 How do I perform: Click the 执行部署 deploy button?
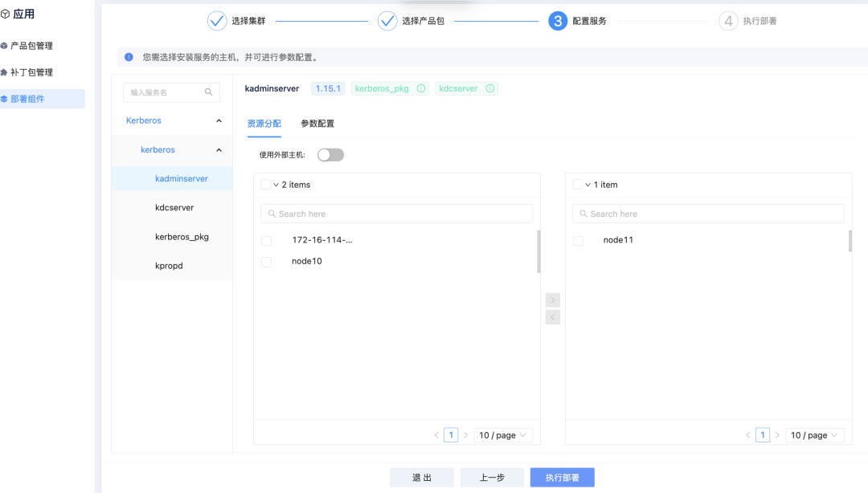pos(562,477)
